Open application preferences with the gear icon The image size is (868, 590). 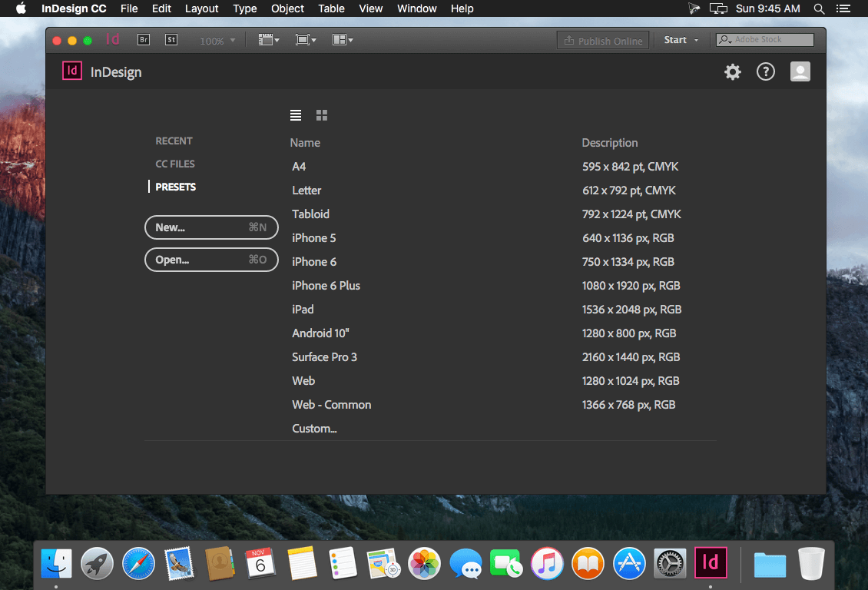(x=732, y=71)
